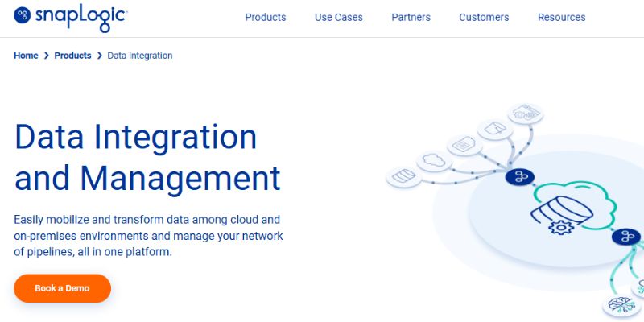Open the Customers menu

[x=484, y=17]
